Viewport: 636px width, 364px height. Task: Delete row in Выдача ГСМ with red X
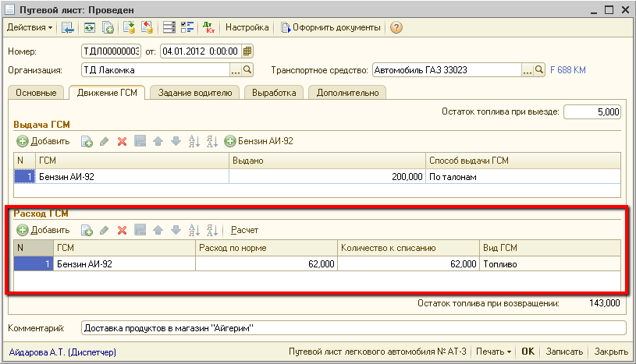(122, 141)
